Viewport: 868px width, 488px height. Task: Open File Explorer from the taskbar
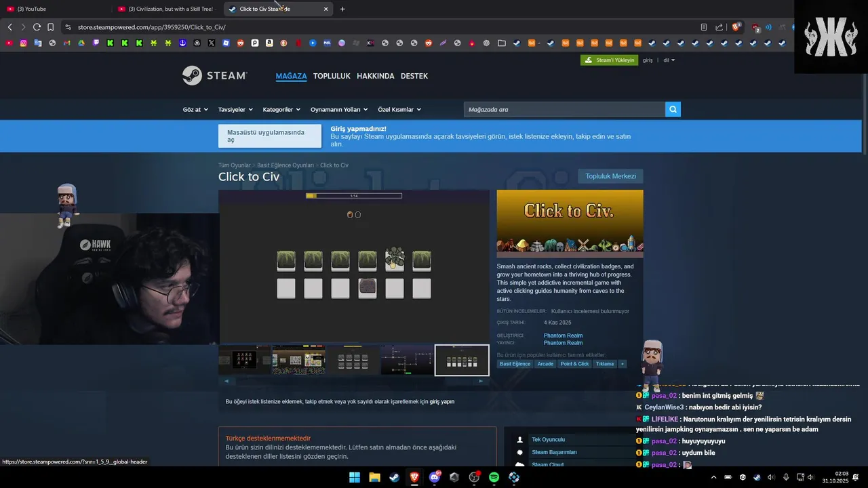point(374,477)
